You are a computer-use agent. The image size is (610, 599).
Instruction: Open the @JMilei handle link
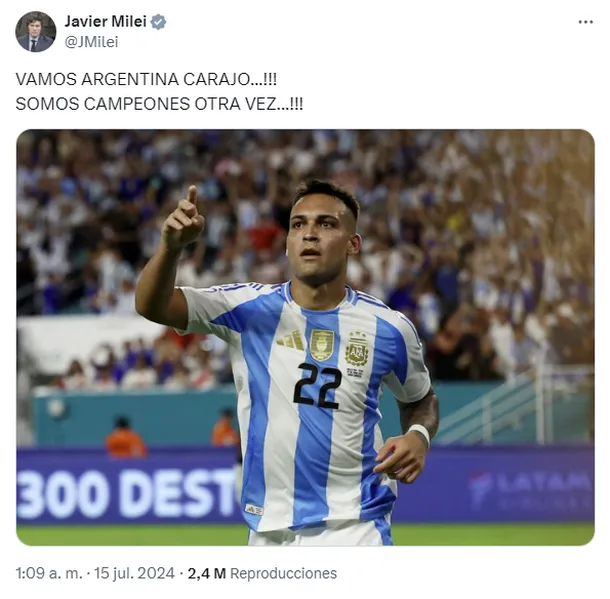click(91, 42)
